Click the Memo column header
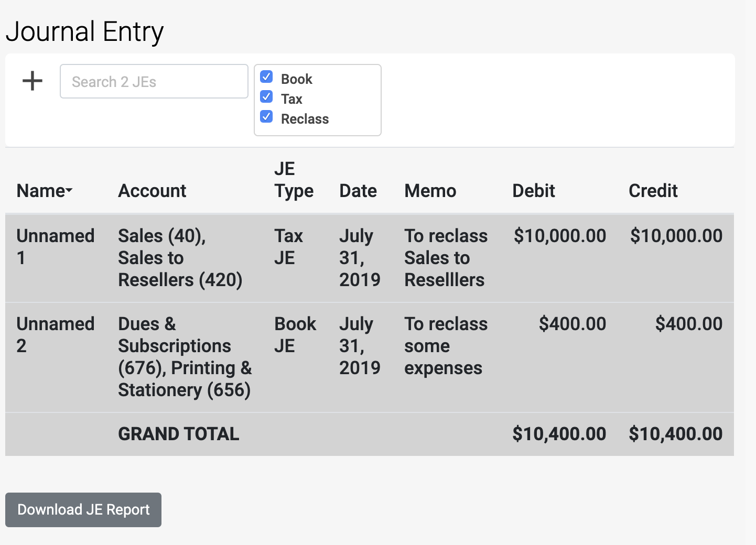The image size is (756, 545). click(x=430, y=191)
